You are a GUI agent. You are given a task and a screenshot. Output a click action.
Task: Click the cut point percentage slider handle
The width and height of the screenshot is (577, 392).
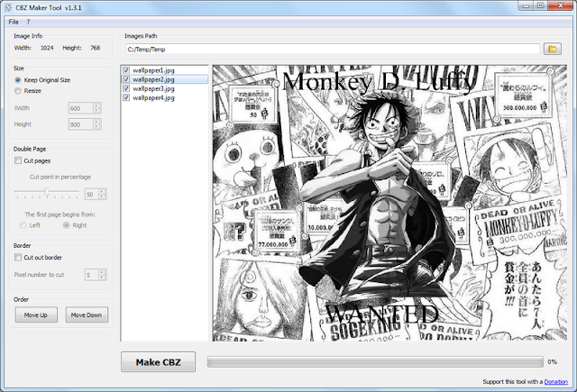pyautogui.click(x=47, y=192)
